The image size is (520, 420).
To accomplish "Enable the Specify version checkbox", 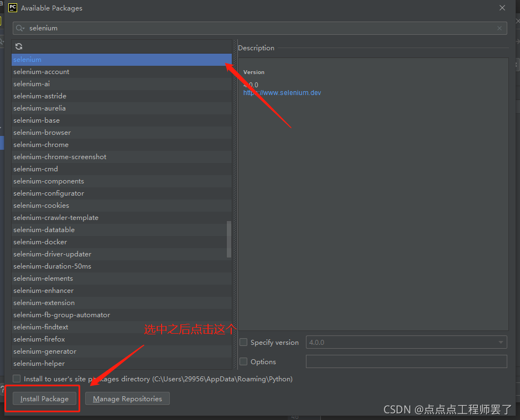I will coord(243,342).
